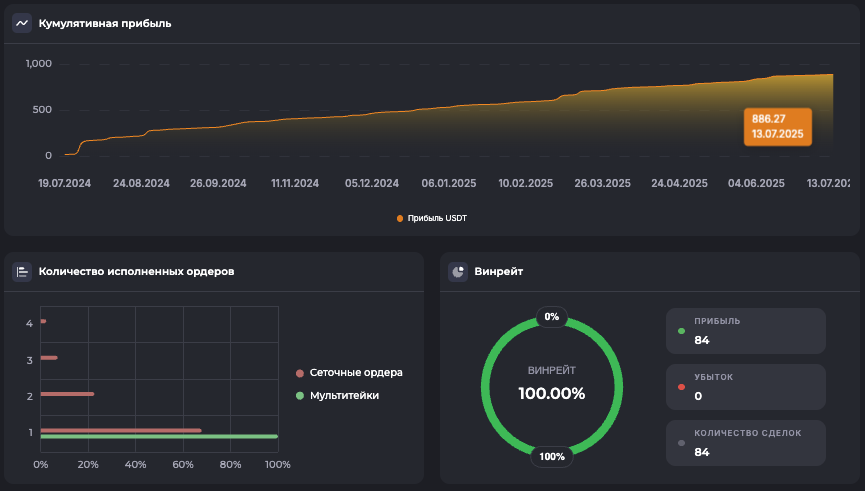Viewport: 865px width, 491px height.
Task: Click the 0% label atop winrate donut
Action: 552,317
